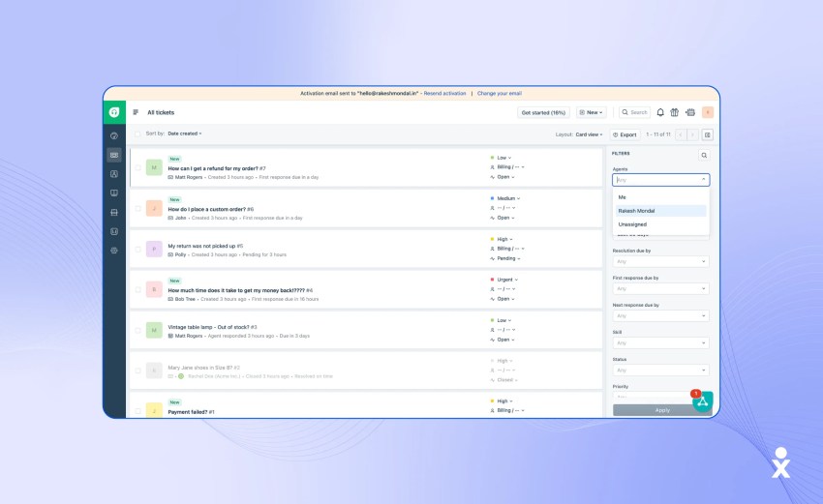Screen dimensions: 823x504
Task: Tick the select-all tickets checkbox
Action: [137, 134]
